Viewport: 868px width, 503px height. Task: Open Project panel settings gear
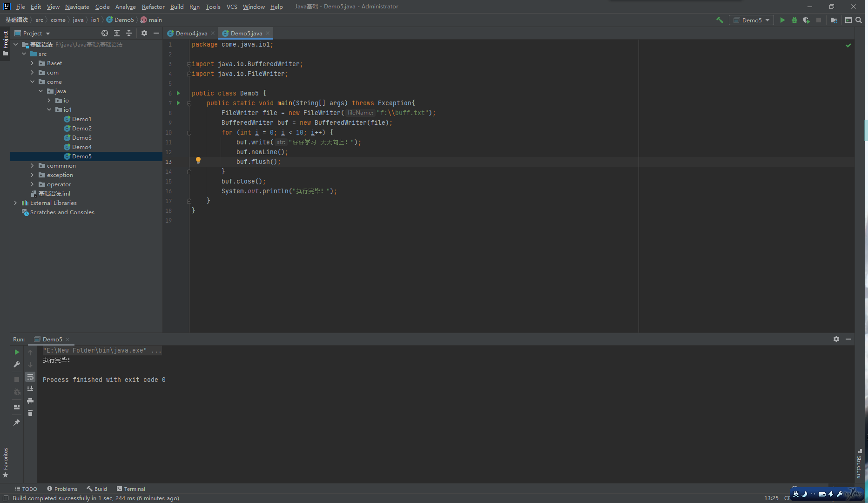144,33
